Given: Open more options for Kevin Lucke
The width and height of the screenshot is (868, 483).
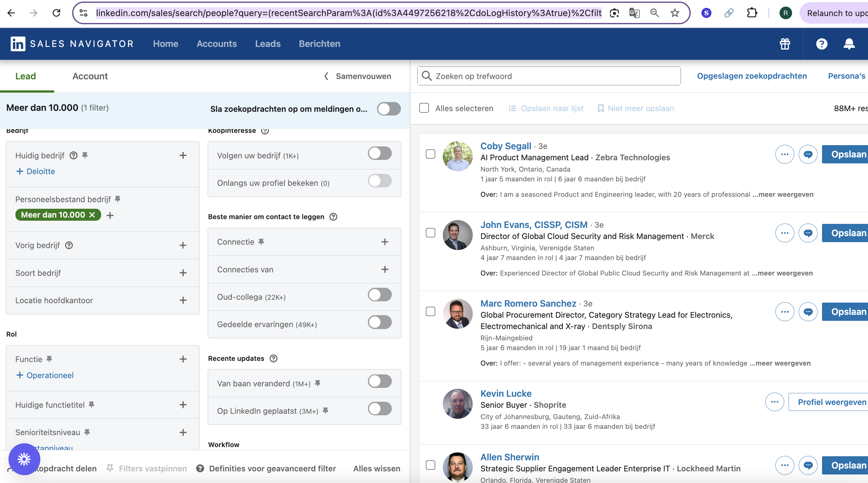Looking at the screenshot, I should (x=774, y=402).
